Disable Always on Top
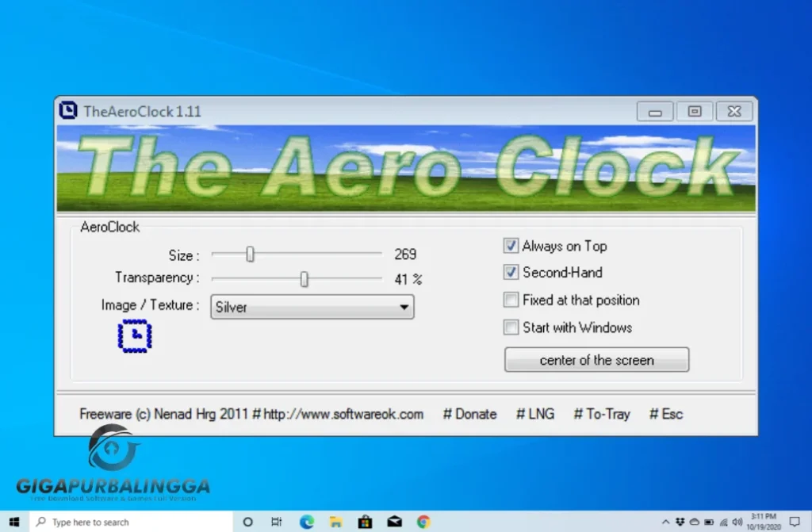Image resolution: width=812 pixels, height=532 pixels. click(x=511, y=246)
